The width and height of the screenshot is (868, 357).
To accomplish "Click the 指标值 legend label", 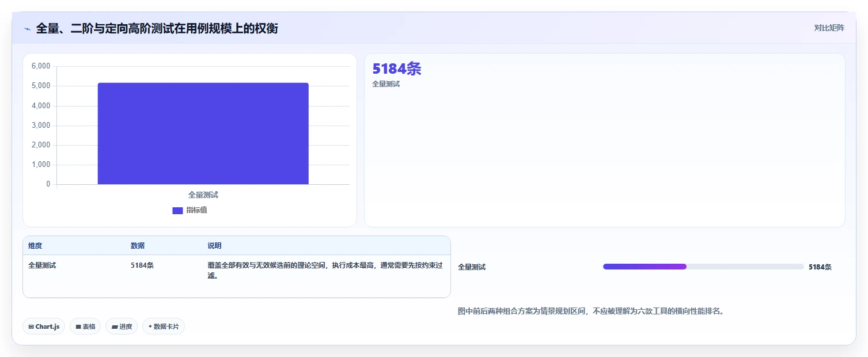I will tap(196, 210).
